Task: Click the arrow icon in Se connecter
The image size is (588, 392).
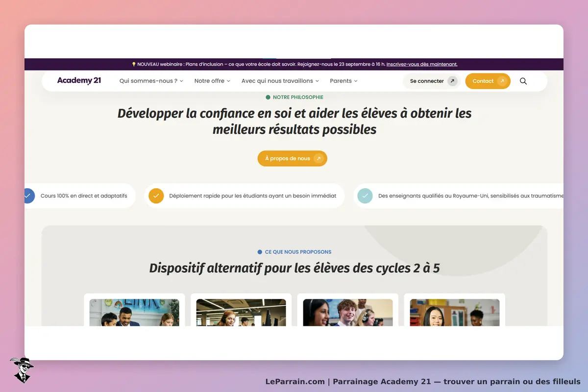Action: point(452,81)
